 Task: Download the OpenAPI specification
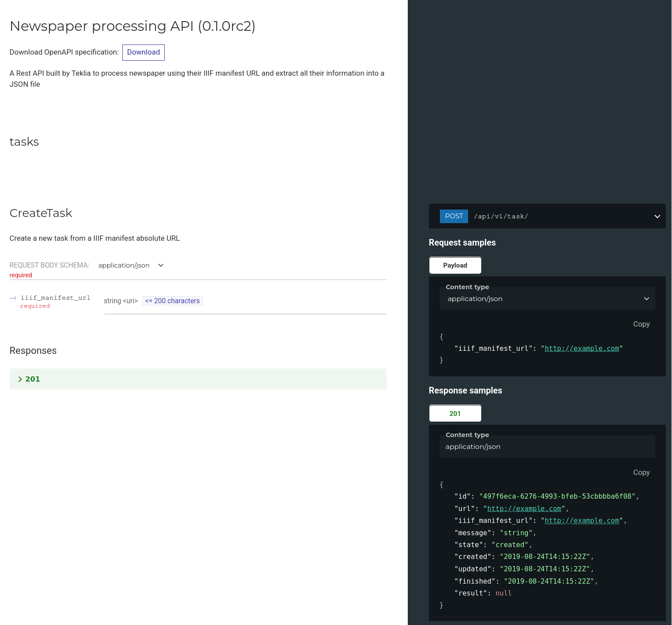(x=143, y=52)
